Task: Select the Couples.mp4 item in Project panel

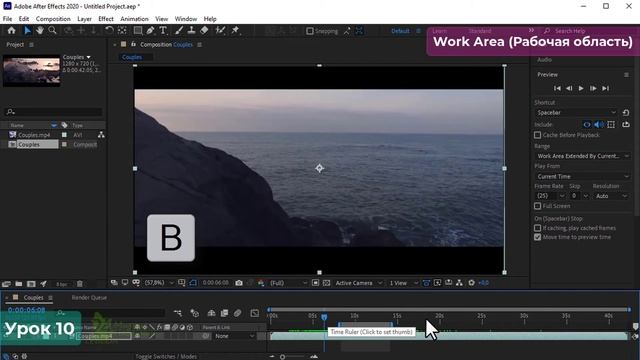Action: pos(34,135)
